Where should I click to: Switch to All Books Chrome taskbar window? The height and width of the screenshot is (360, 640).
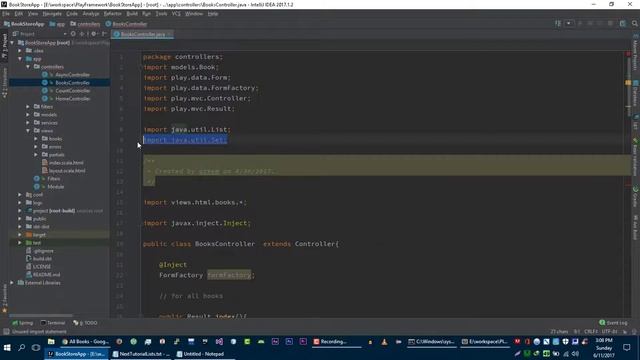(86, 342)
